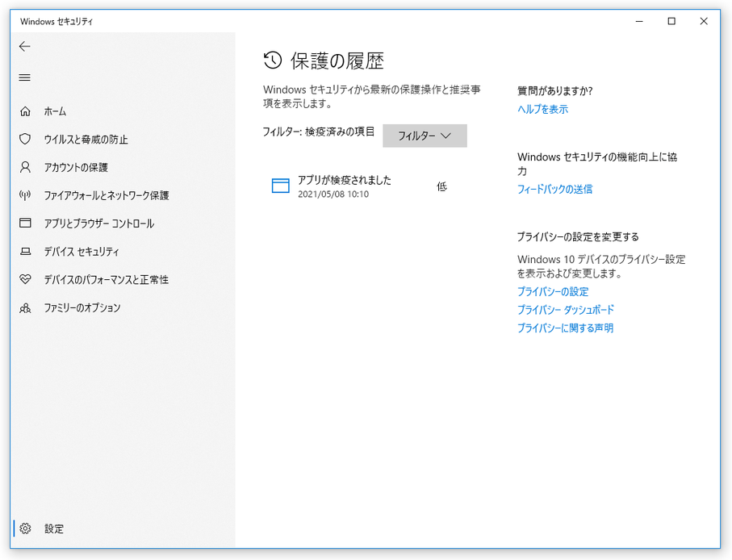732x560 pixels.
Task: Click the person icon for account protection
Action: pos(25,167)
